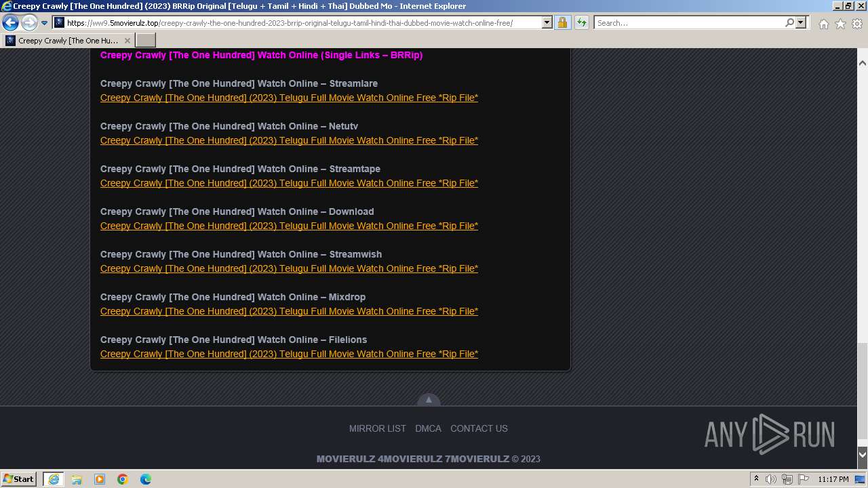Open Favorites with the star icon

click(x=840, y=24)
